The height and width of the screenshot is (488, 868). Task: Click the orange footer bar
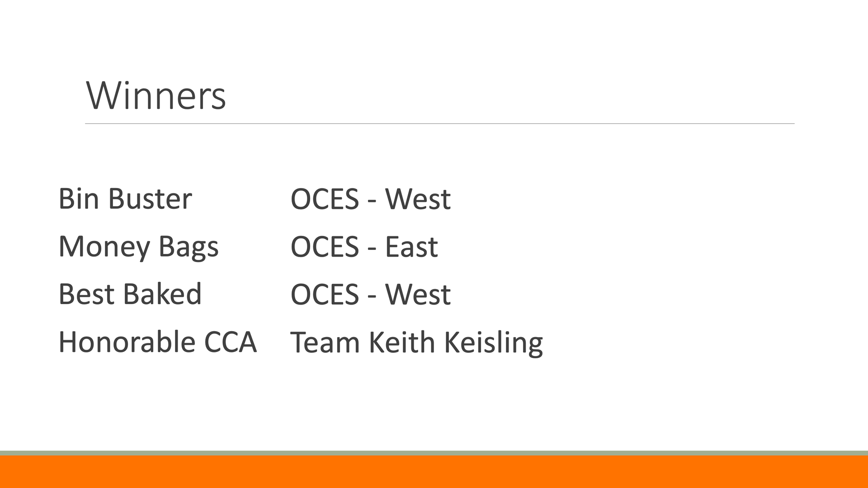coord(434,472)
